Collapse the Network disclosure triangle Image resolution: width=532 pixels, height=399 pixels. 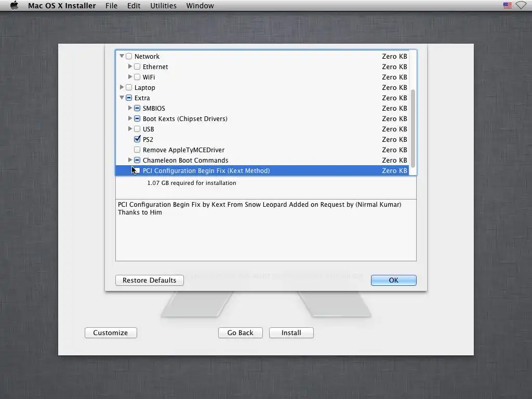[122, 56]
